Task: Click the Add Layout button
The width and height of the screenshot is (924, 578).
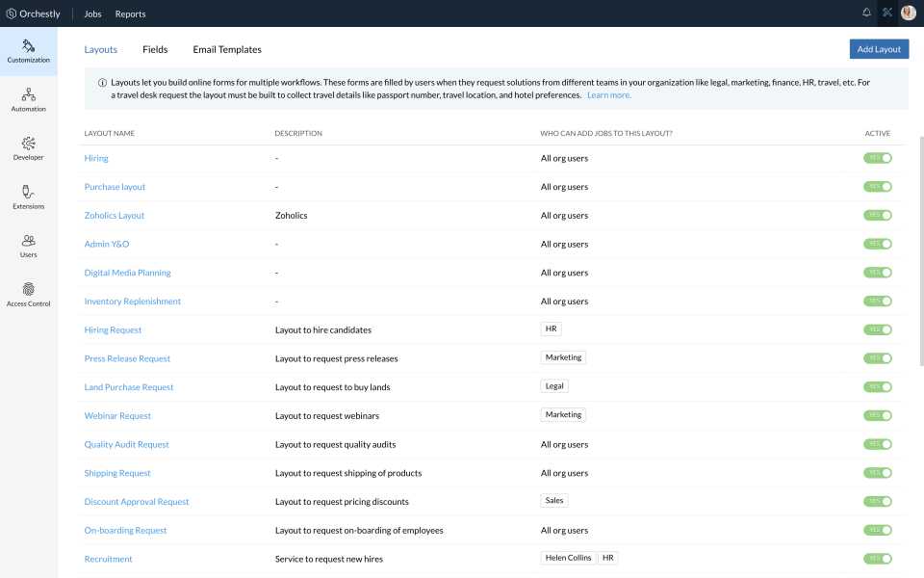Action: click(x=879, y=49)
